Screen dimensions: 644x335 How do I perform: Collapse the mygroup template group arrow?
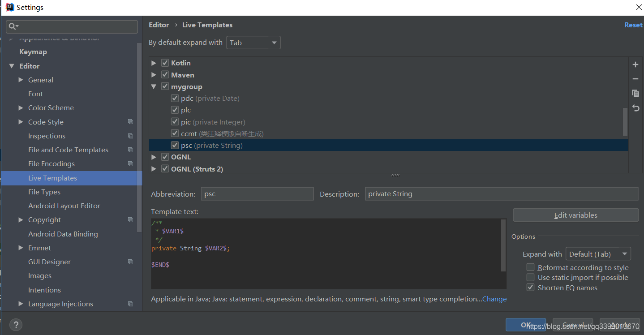[x=154, y=86]
